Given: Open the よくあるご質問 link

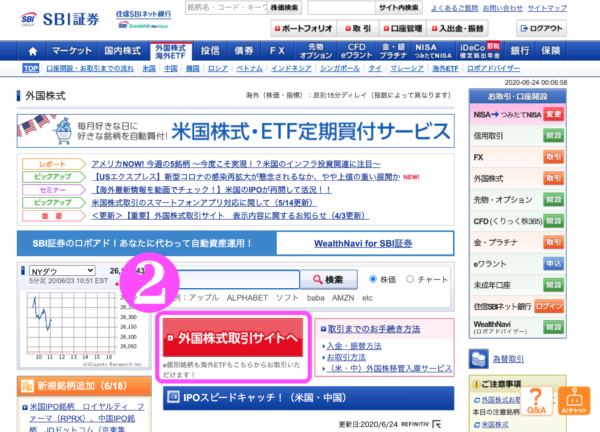Looking at the screenshot, I should point(454,8).
